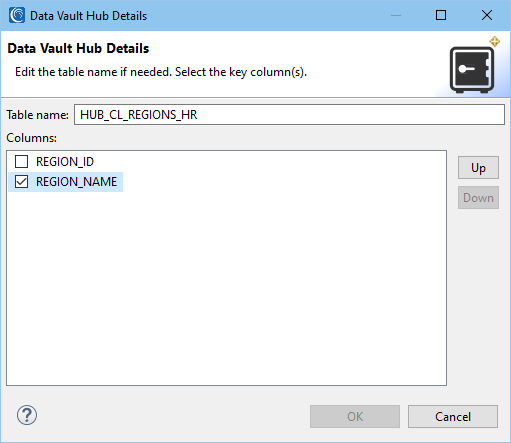The height and width of the screenshot is (443, 511).
Task: Move selected column Up
Action: (x=478, y=168)
